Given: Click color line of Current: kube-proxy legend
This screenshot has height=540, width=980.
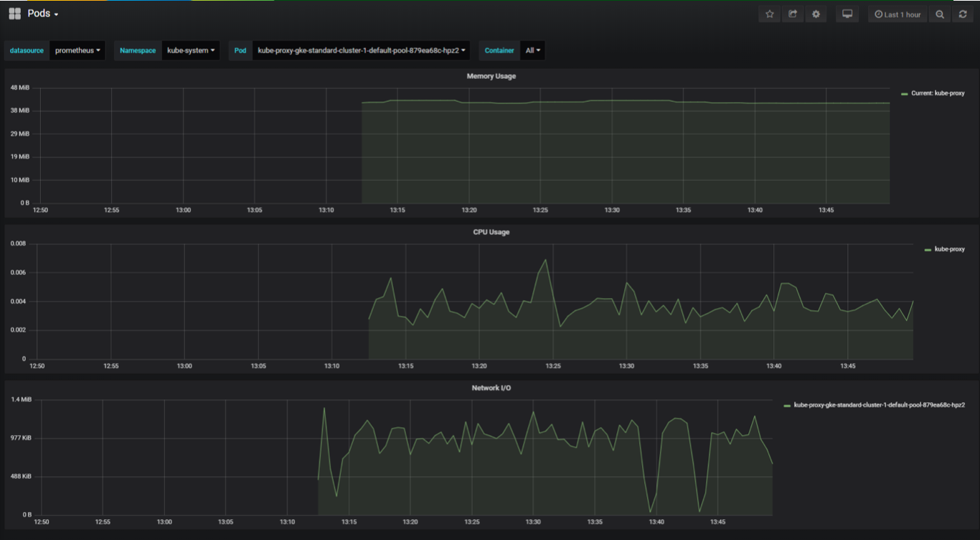Looking at the screenshot, I should 905,94.
